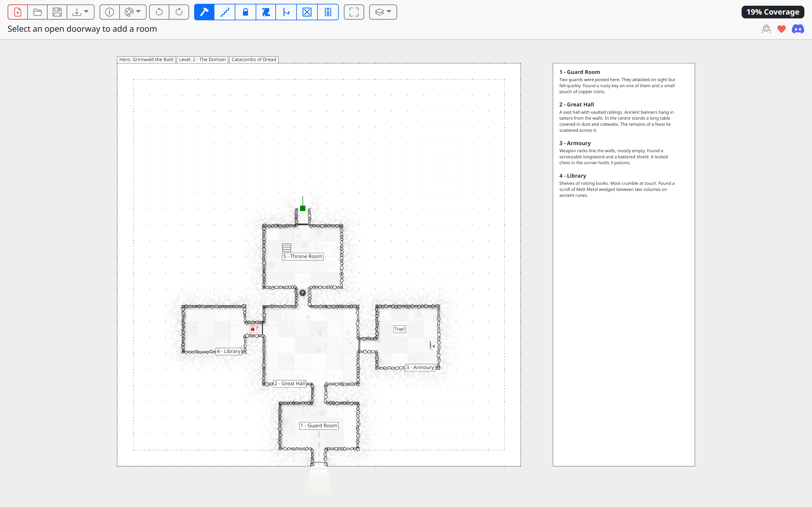Open a saved map with folder icon
This screenshot has width=812, height=507.
pyautogui.click(x=37, y=12)
